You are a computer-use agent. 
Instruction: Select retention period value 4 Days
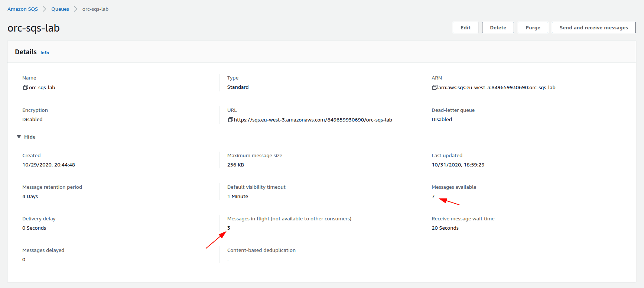[x=30, y=196]
